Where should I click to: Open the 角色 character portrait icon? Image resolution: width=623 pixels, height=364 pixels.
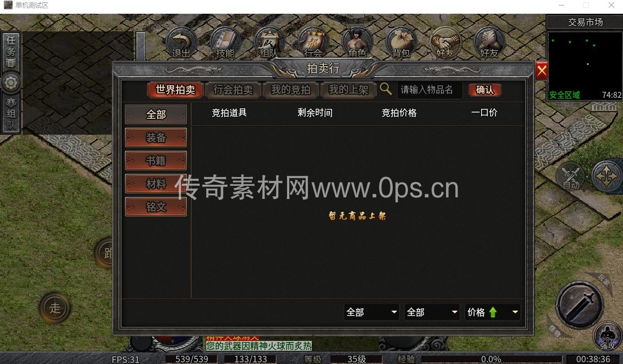pos(357,42)
